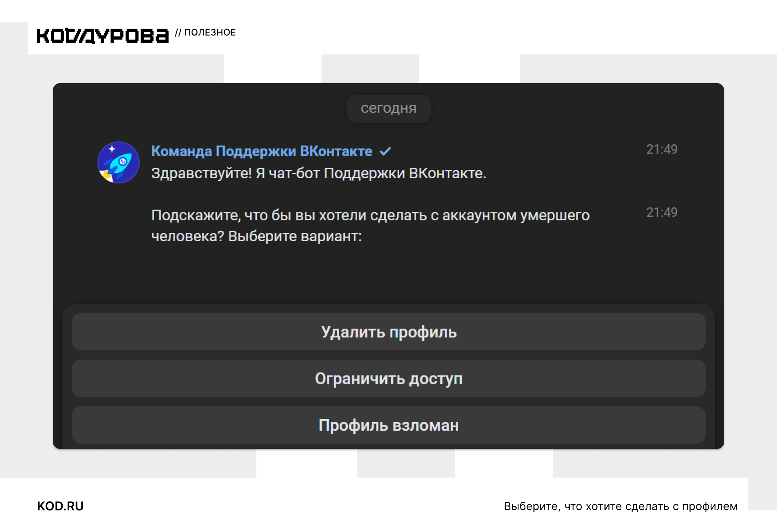Select the message "Подскажите, что бы вы хотели сделать..."
The height and width of the screenshot is (532, 777).
coord(370,226)
